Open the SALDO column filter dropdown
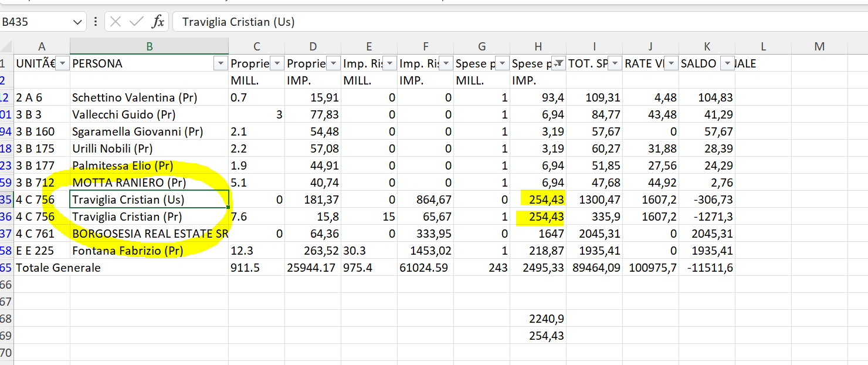The width and height of the screenshot is (868, 365). pyautogui.click(x=727, y=63)
